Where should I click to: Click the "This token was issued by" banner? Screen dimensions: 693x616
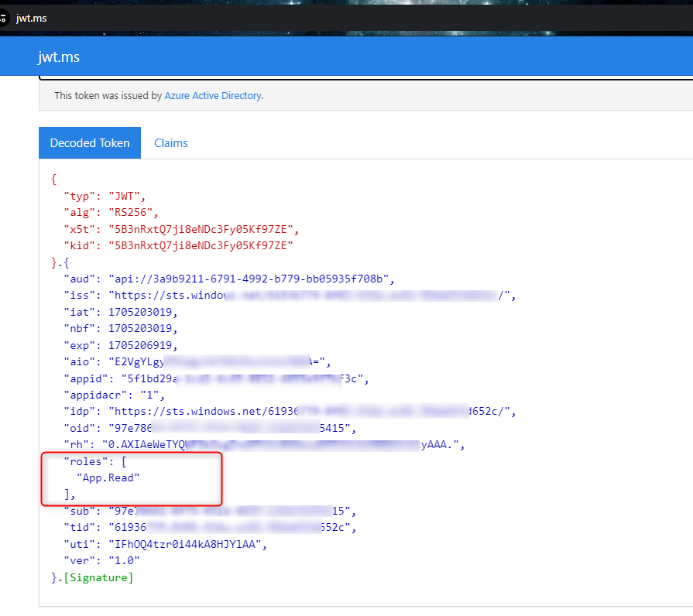(108, 96)
